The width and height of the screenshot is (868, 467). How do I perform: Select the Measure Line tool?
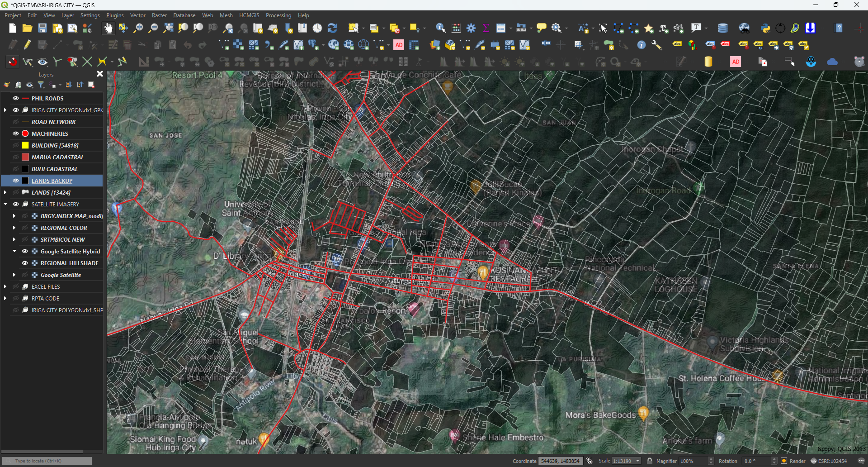tap(520, 28)
